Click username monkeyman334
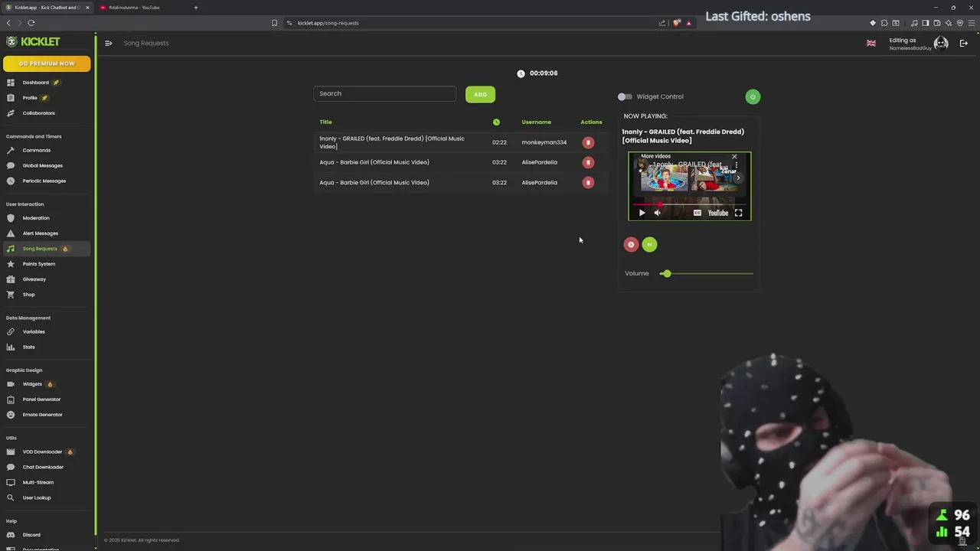The width and height of the screenshot is (980, 551). [544, 142]
